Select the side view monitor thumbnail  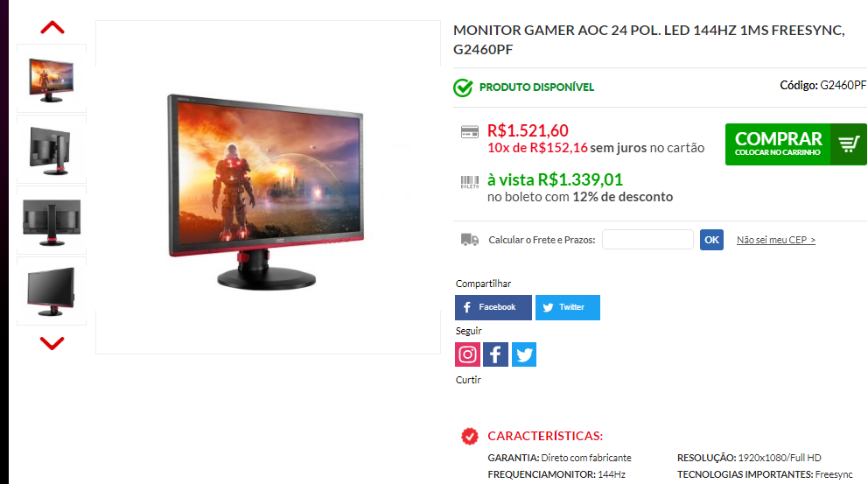point(52,151)
